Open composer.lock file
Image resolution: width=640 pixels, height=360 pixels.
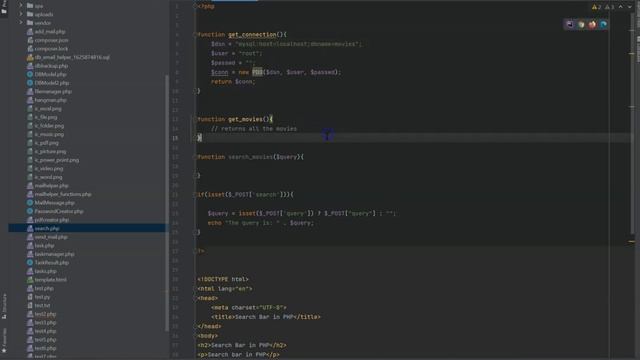click(51, 49)
